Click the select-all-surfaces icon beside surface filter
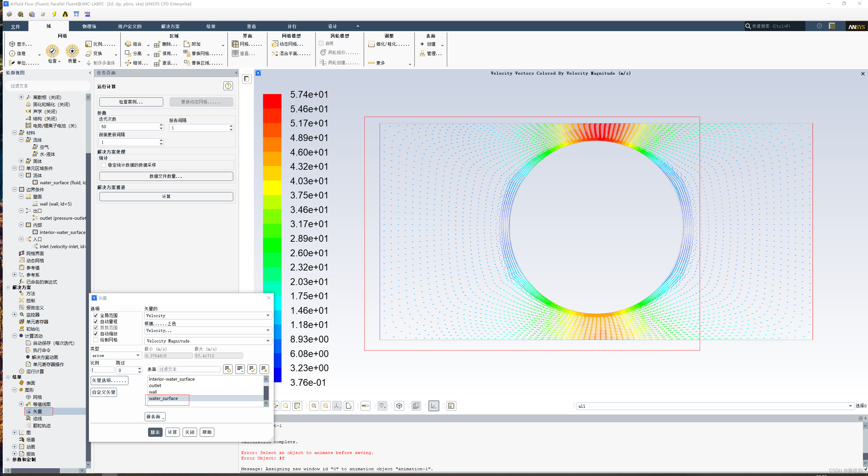This screenshot has width=868, height=476. click(252, 369)
